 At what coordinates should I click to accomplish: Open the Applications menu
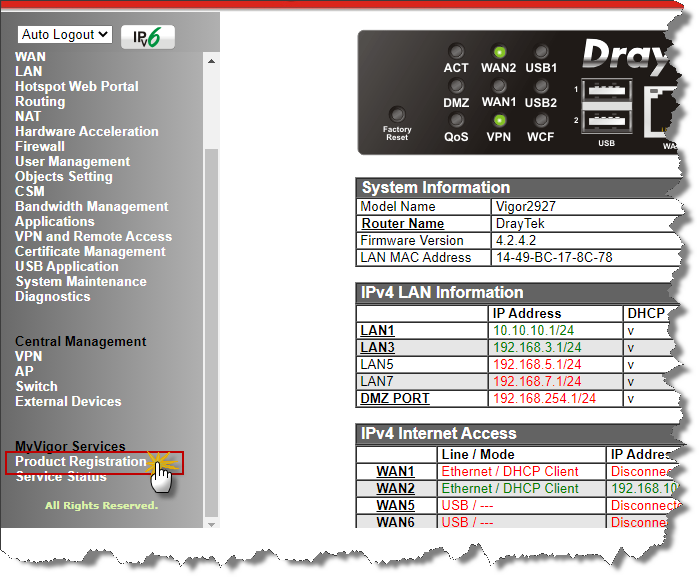pos(55,222)
